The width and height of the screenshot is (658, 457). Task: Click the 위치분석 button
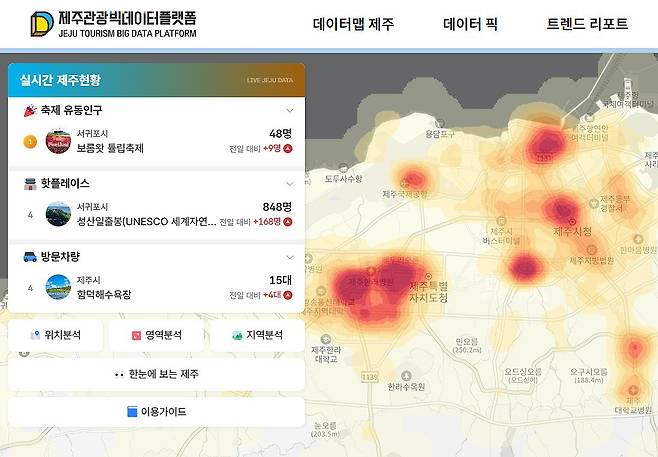pos(55,335)
